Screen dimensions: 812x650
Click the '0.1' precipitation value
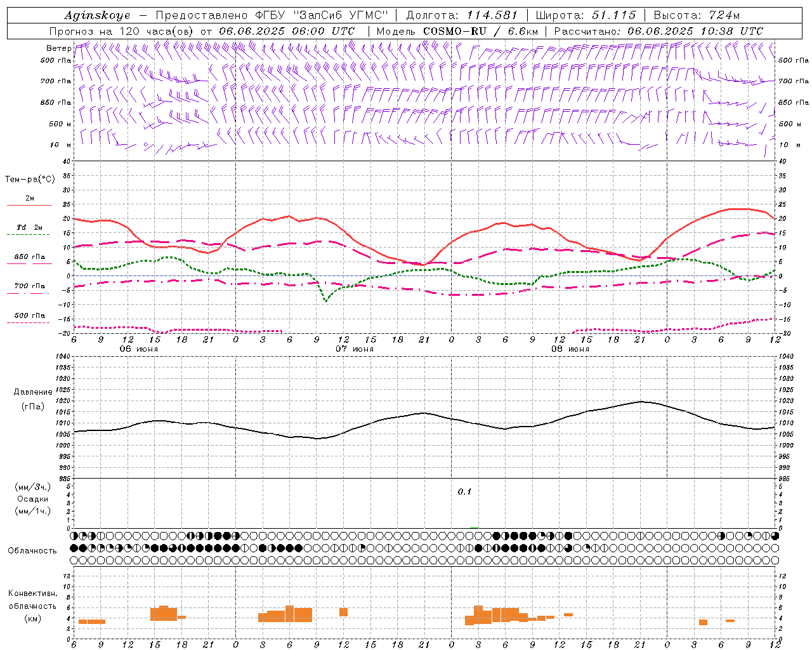[464, 492]
